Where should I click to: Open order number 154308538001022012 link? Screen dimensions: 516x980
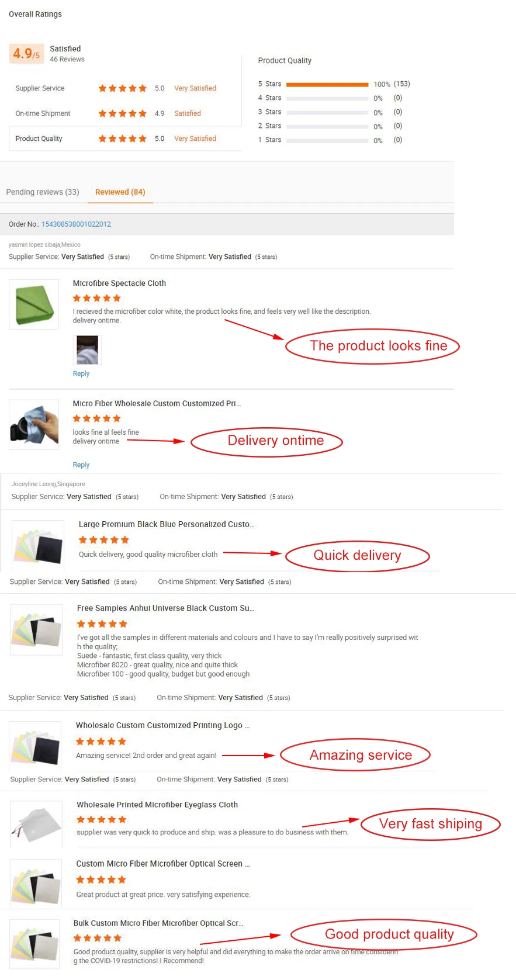pyautogui.click(x=76, y=224)
